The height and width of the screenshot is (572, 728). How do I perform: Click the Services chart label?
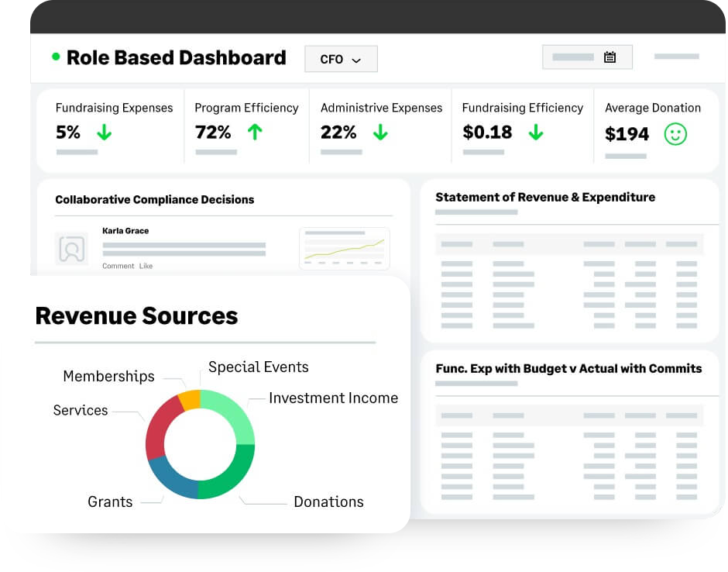click(x=81, y=410)
